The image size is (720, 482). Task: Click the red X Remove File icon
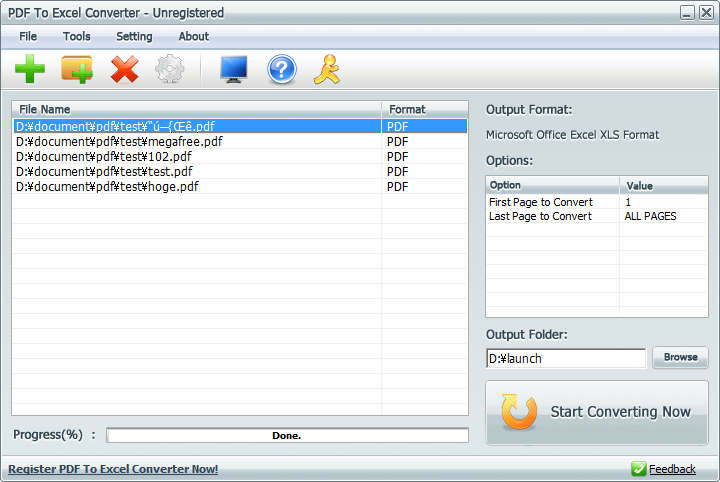[124, 69]
